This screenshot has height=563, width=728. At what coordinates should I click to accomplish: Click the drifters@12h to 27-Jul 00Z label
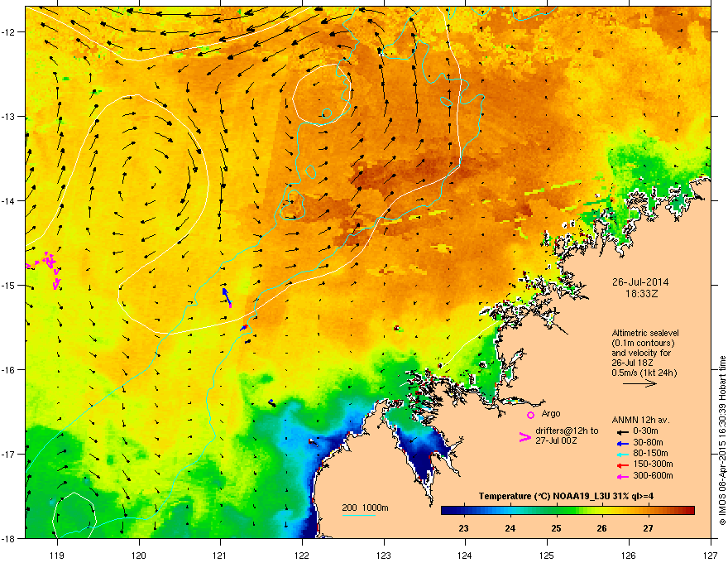[567, 435]
